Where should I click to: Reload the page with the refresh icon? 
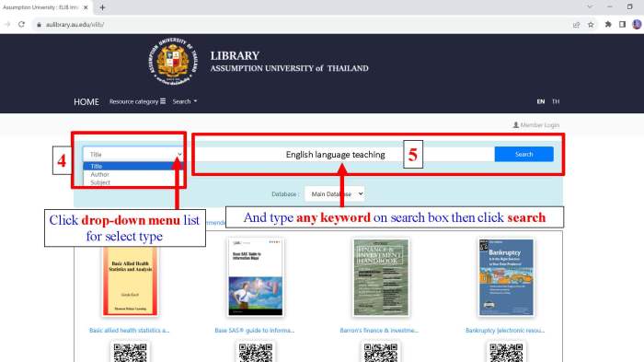[x=21, y=24]
